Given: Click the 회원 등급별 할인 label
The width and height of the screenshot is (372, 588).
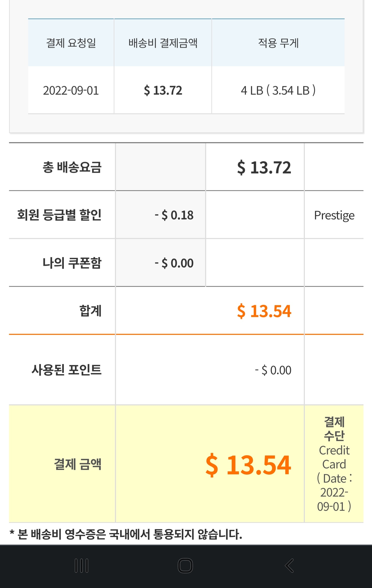Looking at the screenshot, I should [59, 215].
